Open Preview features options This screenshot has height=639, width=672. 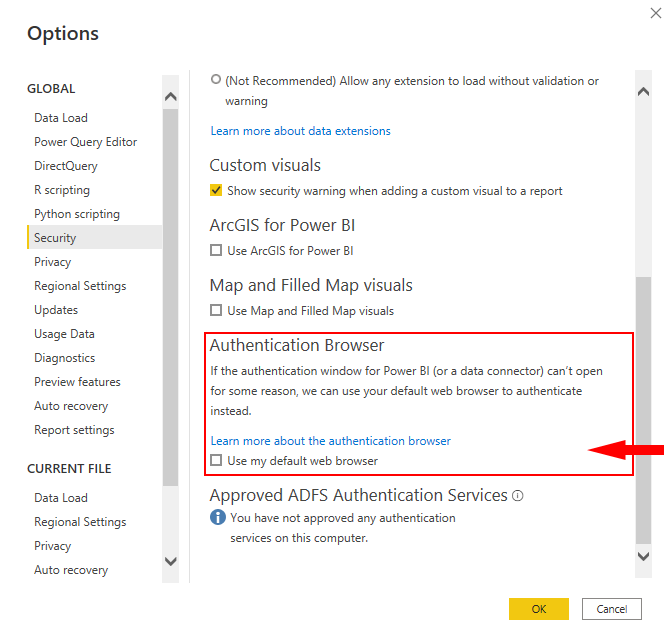[x=77, y=382]
